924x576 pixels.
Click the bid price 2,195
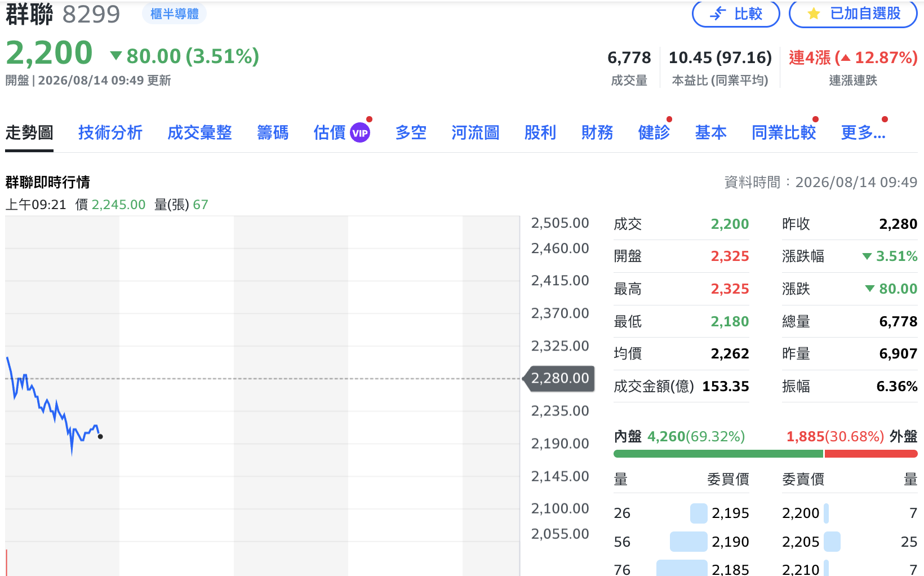(x=730, y=513)
